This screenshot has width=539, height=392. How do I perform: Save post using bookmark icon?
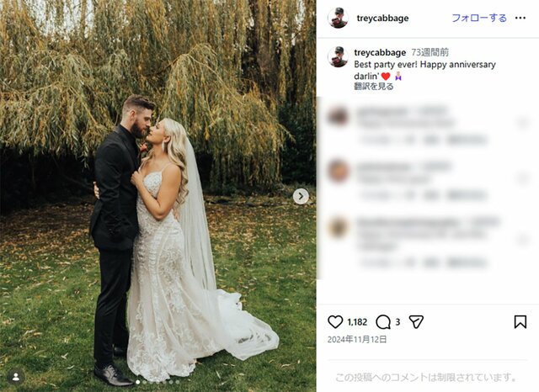click(520, 322)
